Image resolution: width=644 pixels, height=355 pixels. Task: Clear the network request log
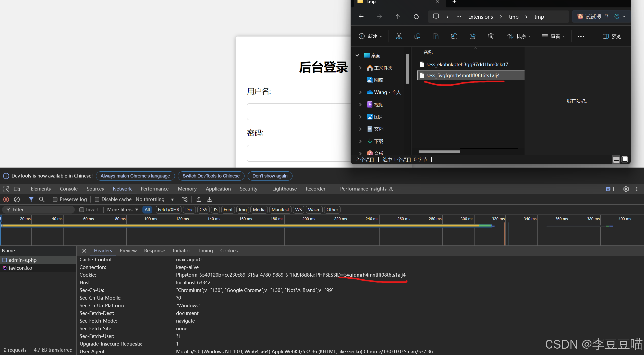(17, 199)
